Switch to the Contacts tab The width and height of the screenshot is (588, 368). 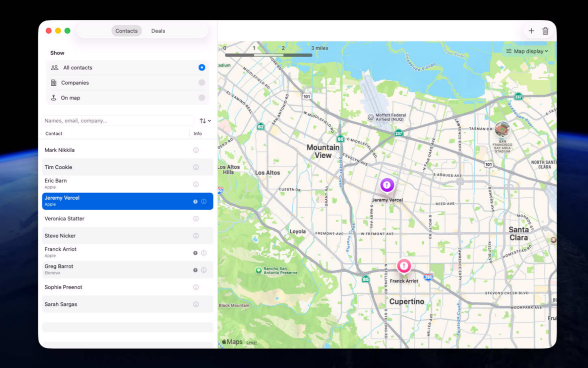(126, 31)
